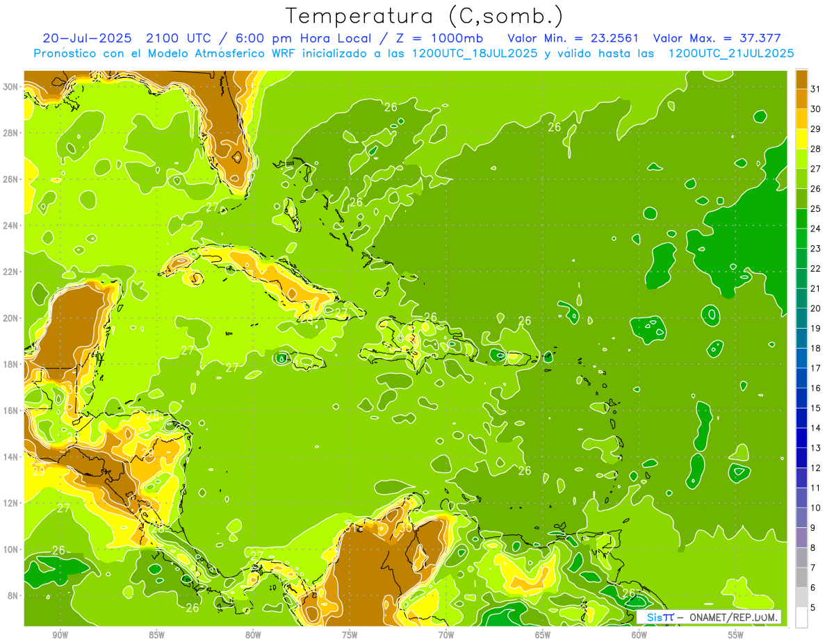Image resolution: width=834 pixels, height=644 pixels.
Task: Click purple legend swatch between 9 and 10
Action: pos(801,517)
